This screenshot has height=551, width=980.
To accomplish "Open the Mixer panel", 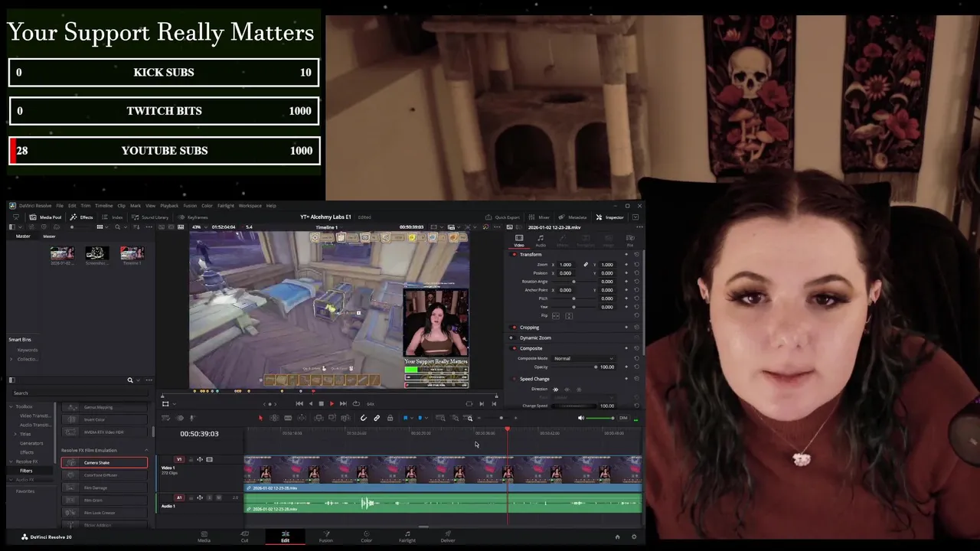I will pos(540,217).
